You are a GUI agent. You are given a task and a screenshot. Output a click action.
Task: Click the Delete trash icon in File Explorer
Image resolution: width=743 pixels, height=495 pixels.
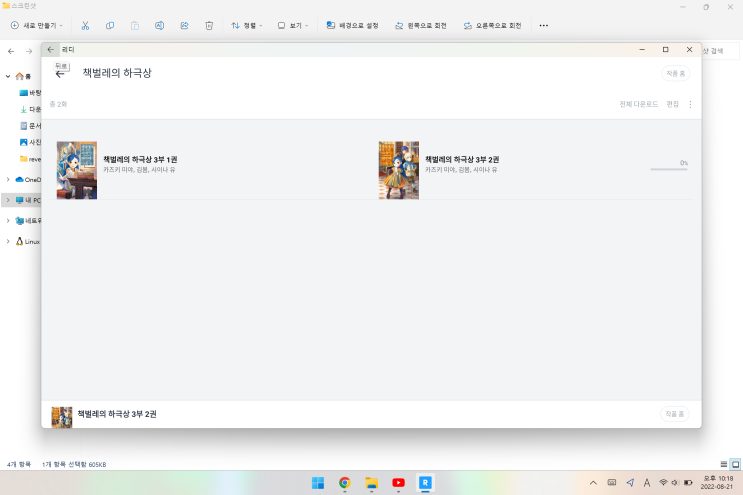(x=209, y=26)
